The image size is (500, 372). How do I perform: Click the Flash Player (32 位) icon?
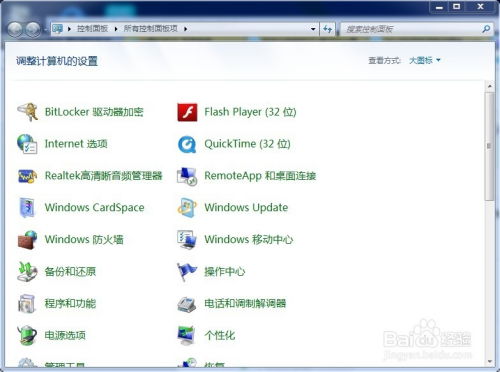187,112
